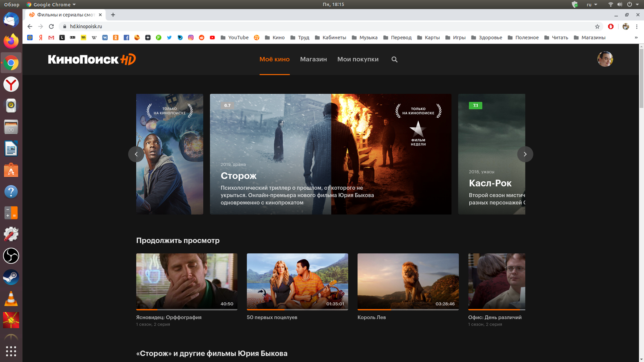Open the Google Chrome app menu in top bar
Screen dimensions: 644x362
click(51, 4)
